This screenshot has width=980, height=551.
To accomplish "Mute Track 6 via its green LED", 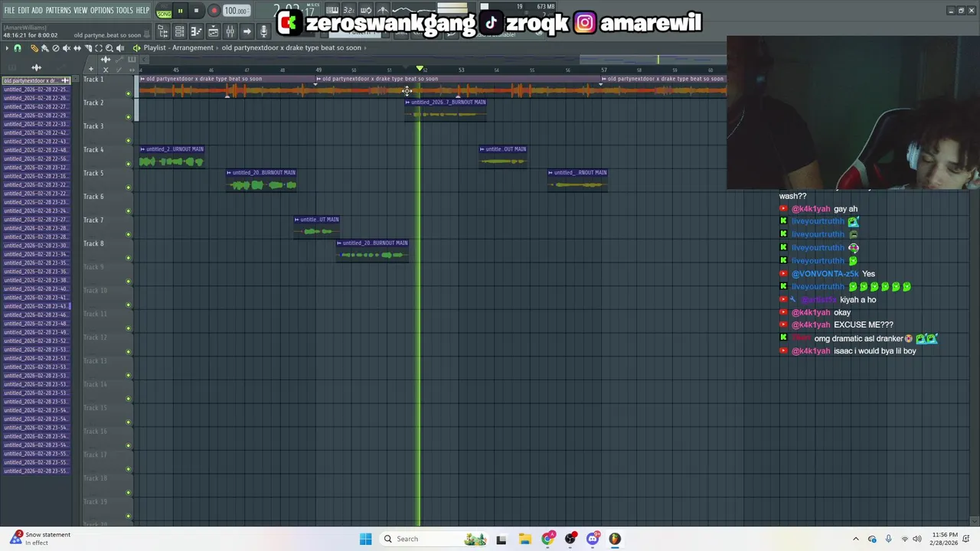I will coord(129,211).
